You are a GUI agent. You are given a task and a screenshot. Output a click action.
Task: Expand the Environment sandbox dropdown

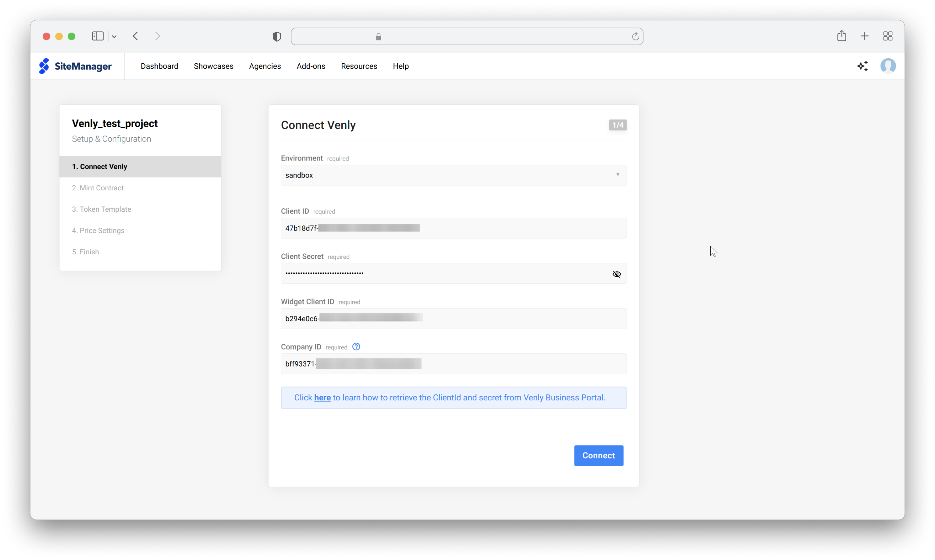click(617, 175)
